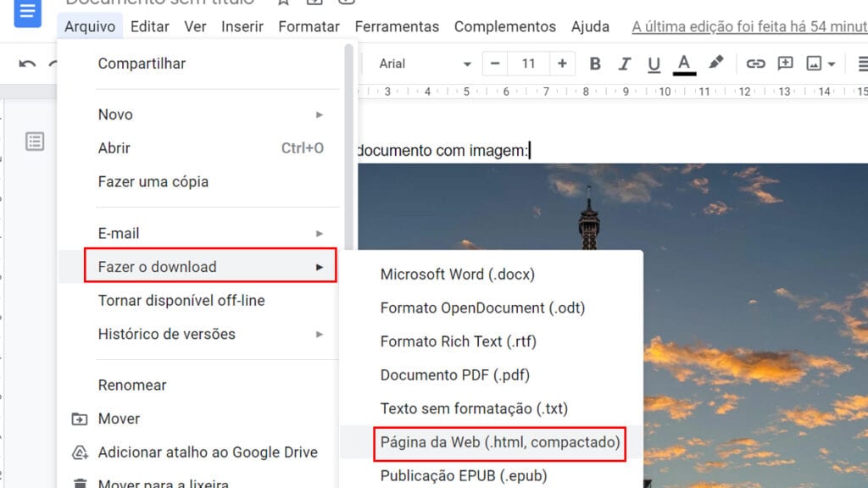The height and width of the screenshot is (488, 868).
Task: Choose Abrir from the file menu
Action: point(200,148)
